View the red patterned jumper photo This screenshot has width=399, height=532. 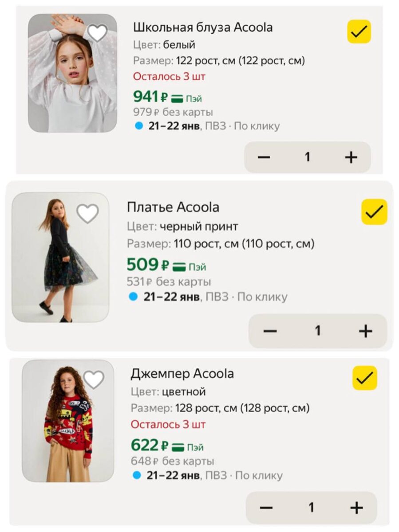(68, 421)
